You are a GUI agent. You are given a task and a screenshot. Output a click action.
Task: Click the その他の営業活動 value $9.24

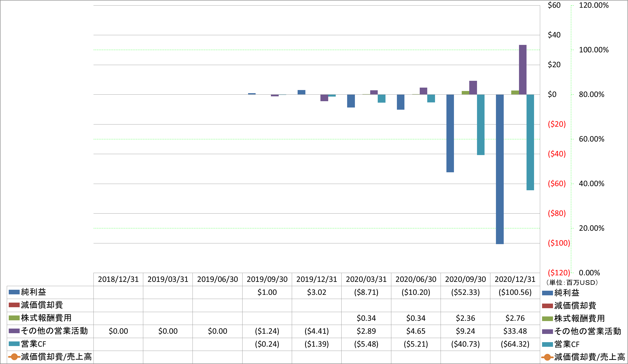[x=465, y=331]
